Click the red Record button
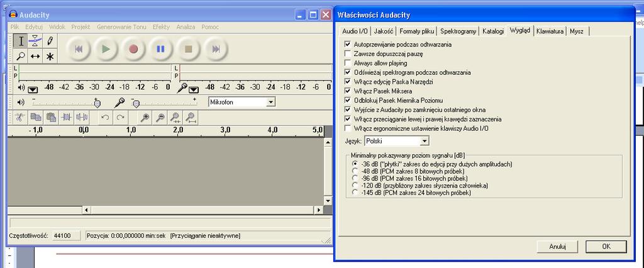The height and width of the screenshot is (268, 644). (133, 49)
